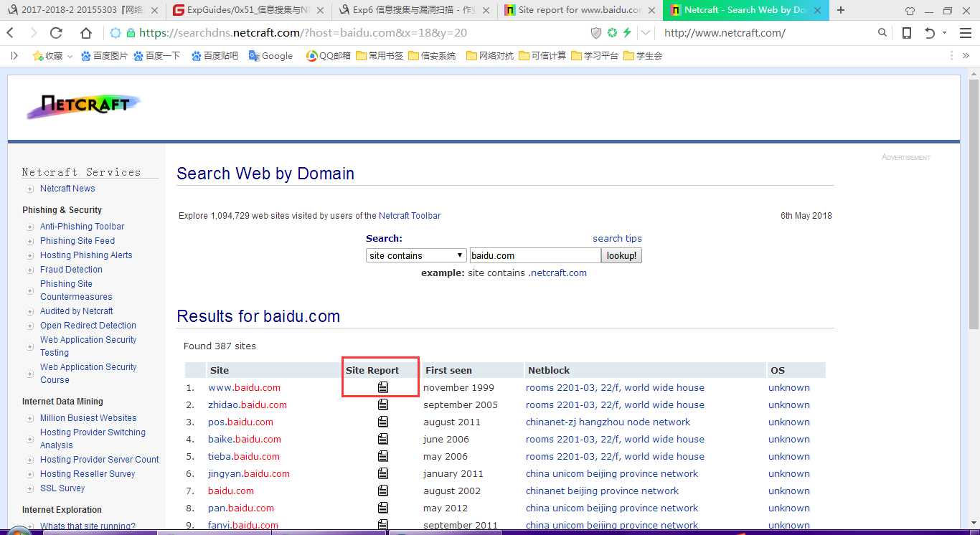The image size is (980, 535).
Task: Click the undo closed tab icon
Action: [930, 33]
